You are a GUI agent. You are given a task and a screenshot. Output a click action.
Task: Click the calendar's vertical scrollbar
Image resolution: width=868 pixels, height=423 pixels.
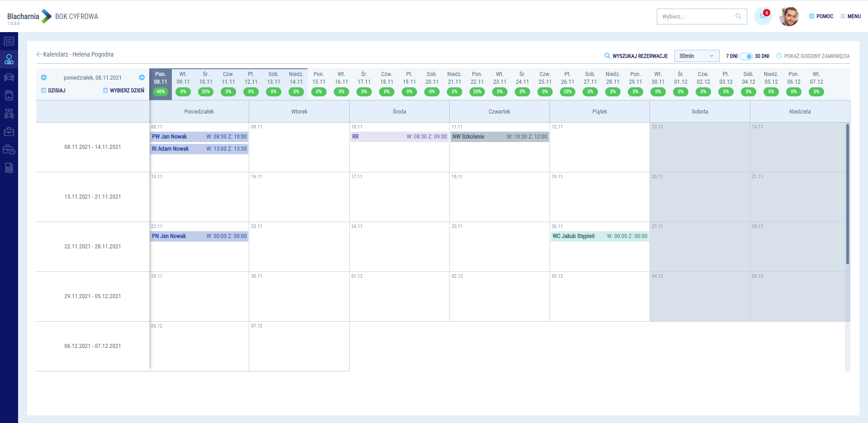coord(847,195)
